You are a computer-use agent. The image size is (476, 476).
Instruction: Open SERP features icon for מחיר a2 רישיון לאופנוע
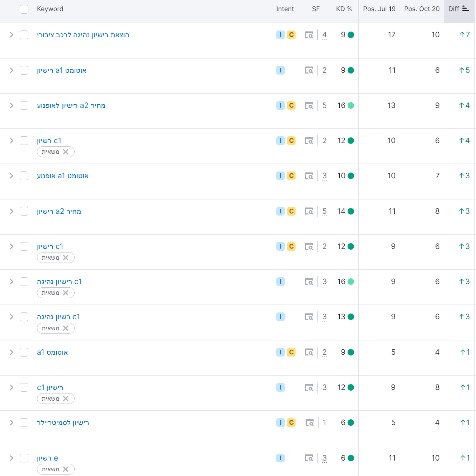point(309,105)
